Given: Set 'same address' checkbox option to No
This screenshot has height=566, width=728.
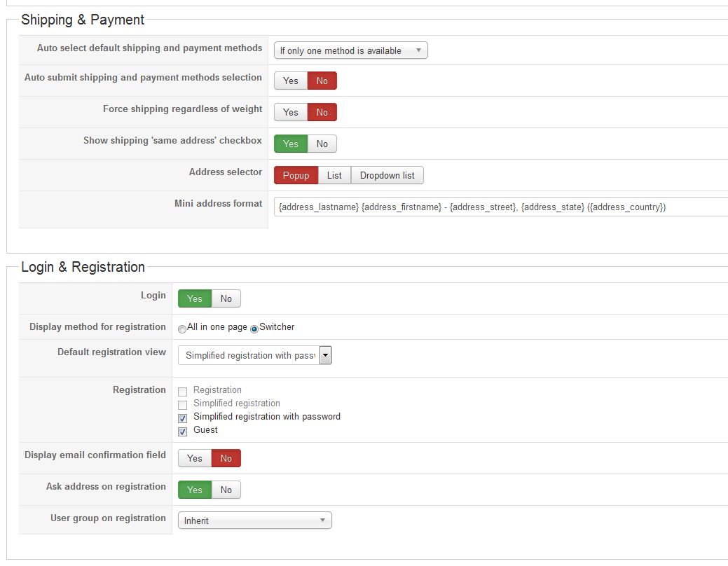Looking at the screenshot, I should click(x=322, y=144).
